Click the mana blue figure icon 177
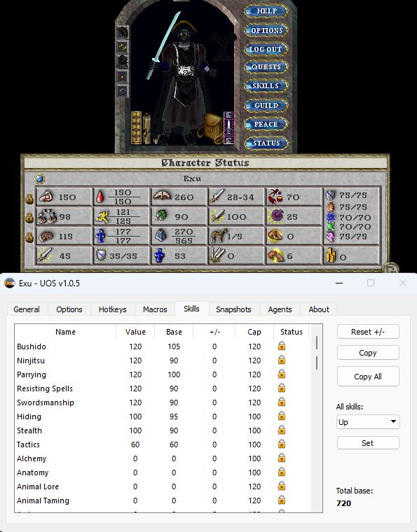Image resolution: width=417 pixels, height=532 pixels. coord(100,236)
